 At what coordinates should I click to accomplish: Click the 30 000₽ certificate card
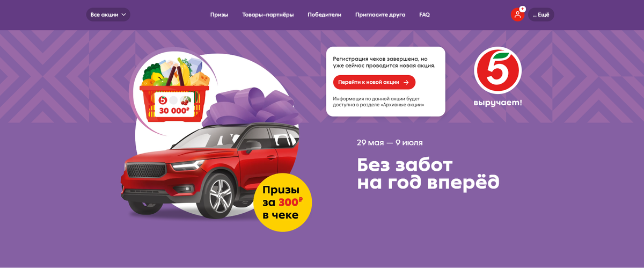(174, 104)
